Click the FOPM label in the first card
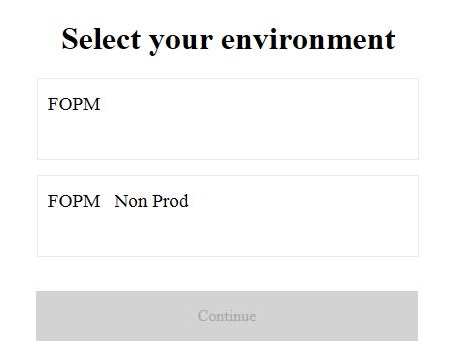The width and height of the screenshot is (451, 364). (74, 104)
